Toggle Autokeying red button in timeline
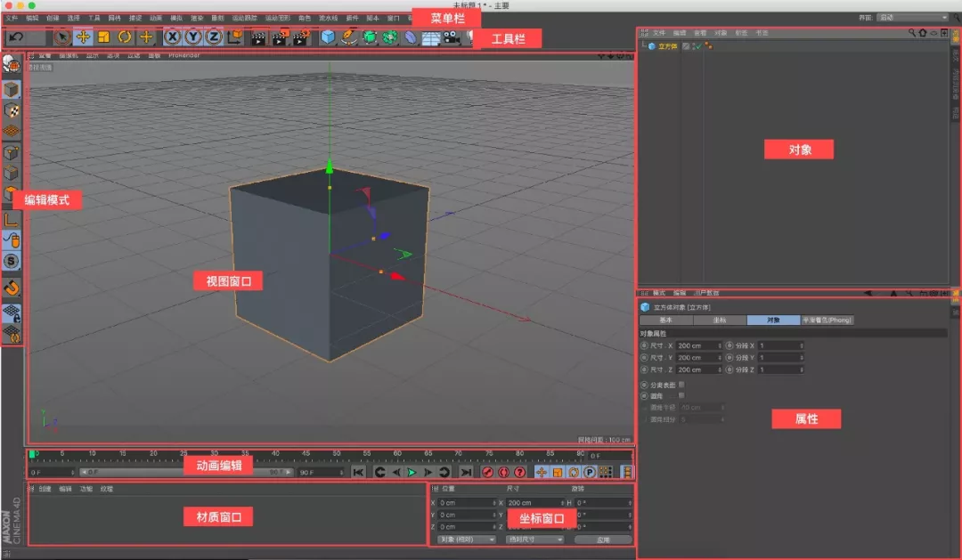The image size is (962, 560). 503,472
